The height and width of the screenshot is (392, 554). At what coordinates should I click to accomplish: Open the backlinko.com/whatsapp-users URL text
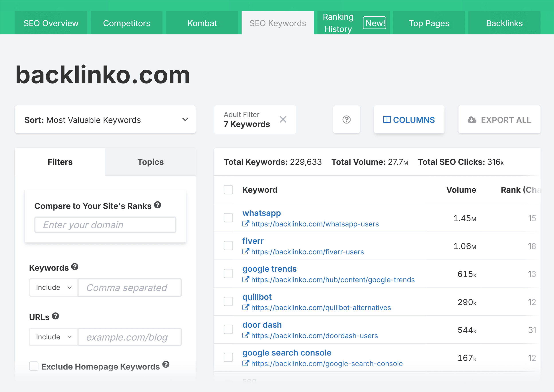(315, 224)
